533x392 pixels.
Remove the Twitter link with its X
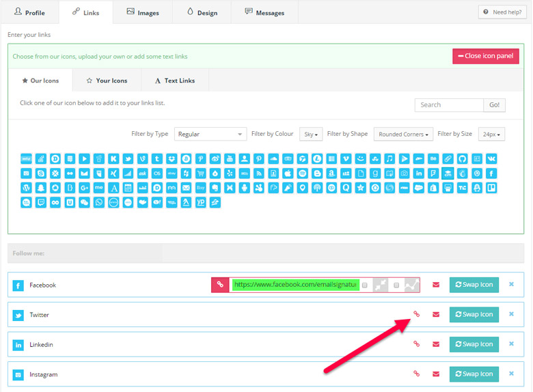point(511,314)
